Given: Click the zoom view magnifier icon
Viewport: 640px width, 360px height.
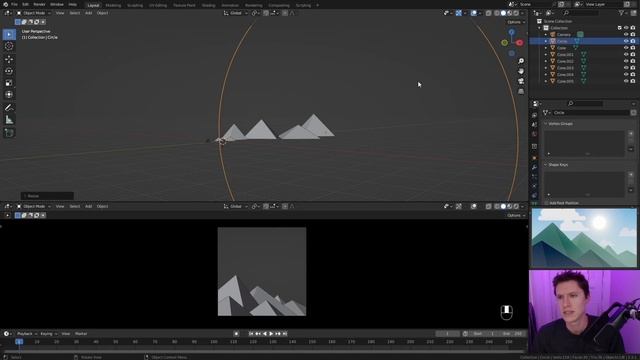Looking at the screenshot, I should [521, 61].
